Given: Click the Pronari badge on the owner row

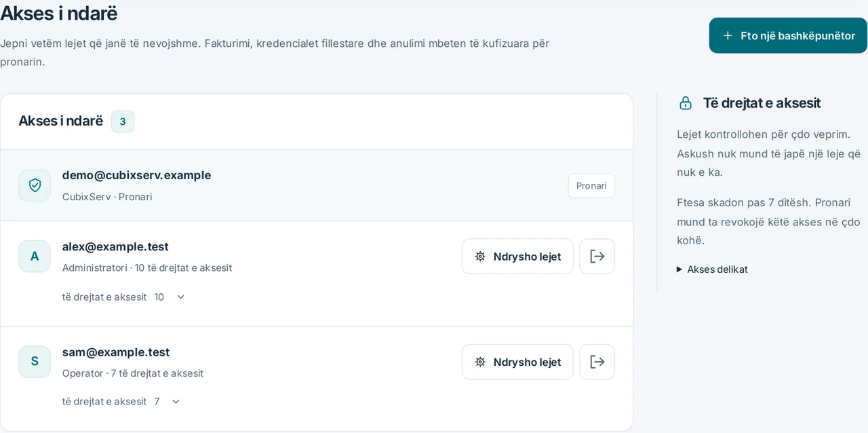Looking at the screenshot, I should 591,185.
